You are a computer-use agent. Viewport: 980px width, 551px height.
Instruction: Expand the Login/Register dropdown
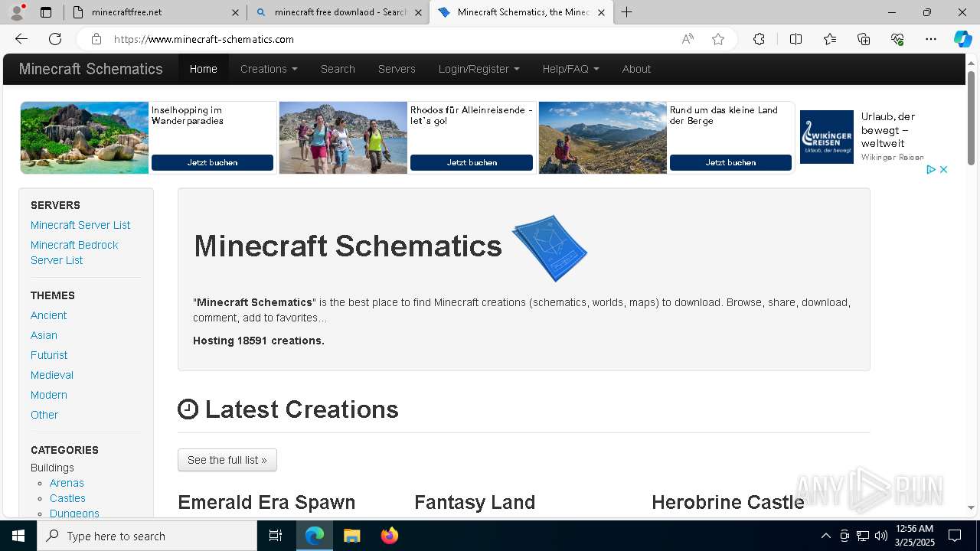[479, 69]
